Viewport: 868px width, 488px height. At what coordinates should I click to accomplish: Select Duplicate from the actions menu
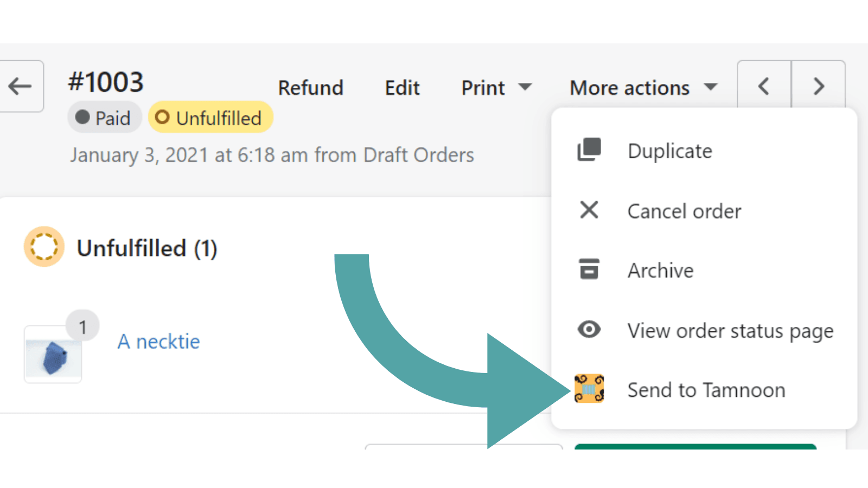pos(669,151)
